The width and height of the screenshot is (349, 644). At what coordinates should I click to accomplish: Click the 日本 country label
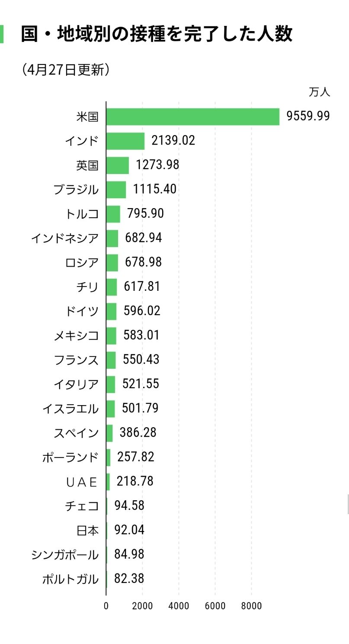coord(87,530)
